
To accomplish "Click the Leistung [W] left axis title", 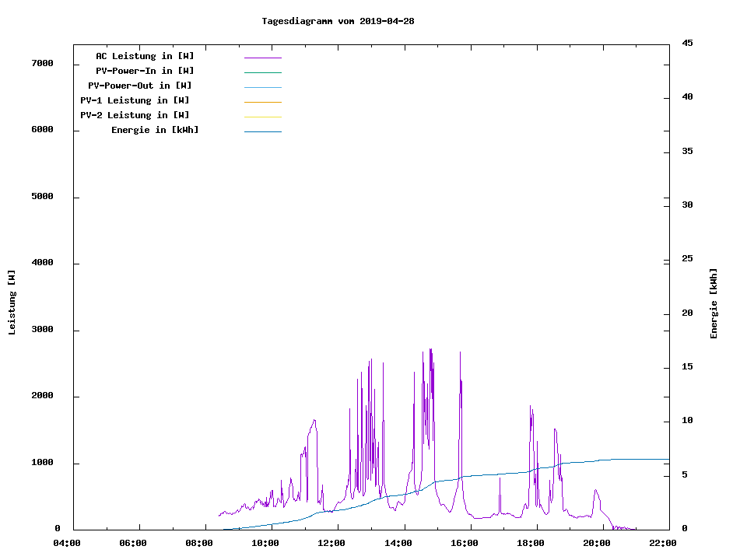I will click(x=12, y=303).
